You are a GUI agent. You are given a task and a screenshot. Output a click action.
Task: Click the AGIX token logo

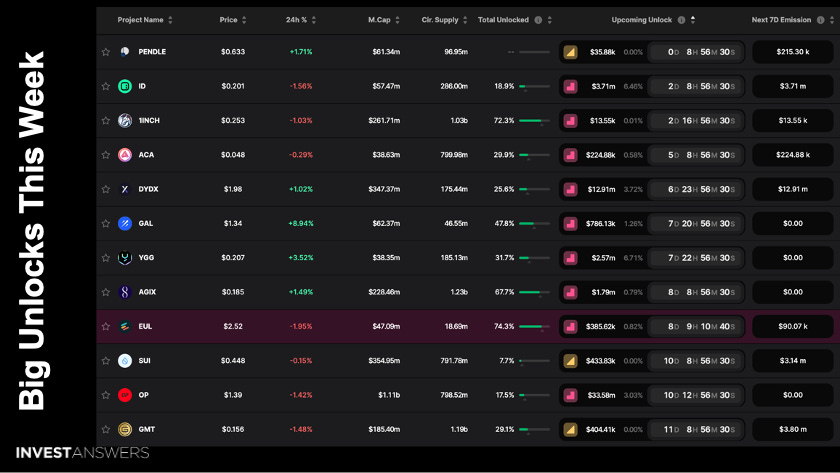pyautogui.click(x=125, y=292)
